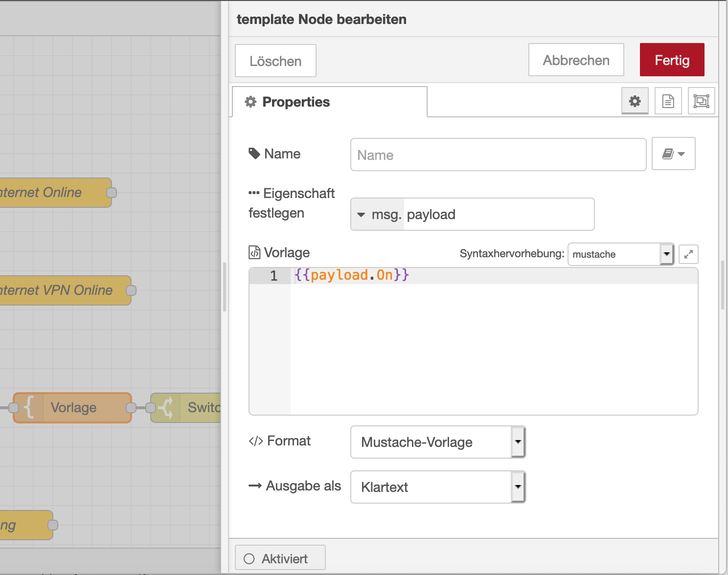Open the environment variable book dropdown
The image size is (728, 575).
(673, 154)
